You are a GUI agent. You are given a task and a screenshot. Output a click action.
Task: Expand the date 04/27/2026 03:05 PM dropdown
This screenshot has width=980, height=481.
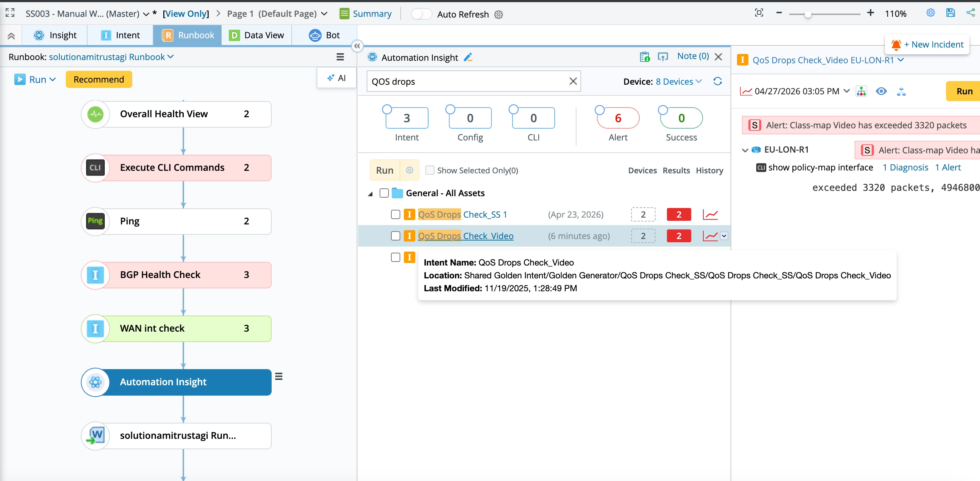pos(846,91)
